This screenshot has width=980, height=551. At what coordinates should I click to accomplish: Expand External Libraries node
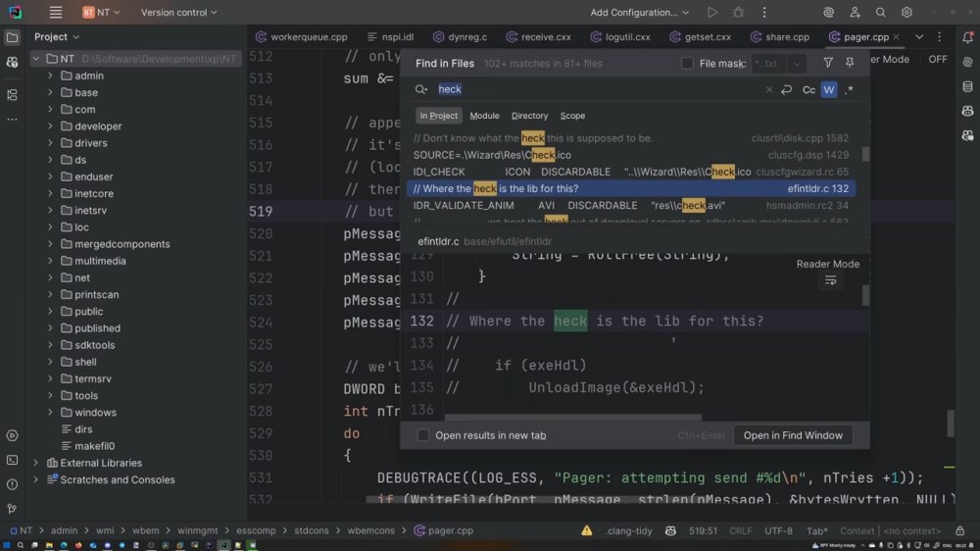point(35,463)
